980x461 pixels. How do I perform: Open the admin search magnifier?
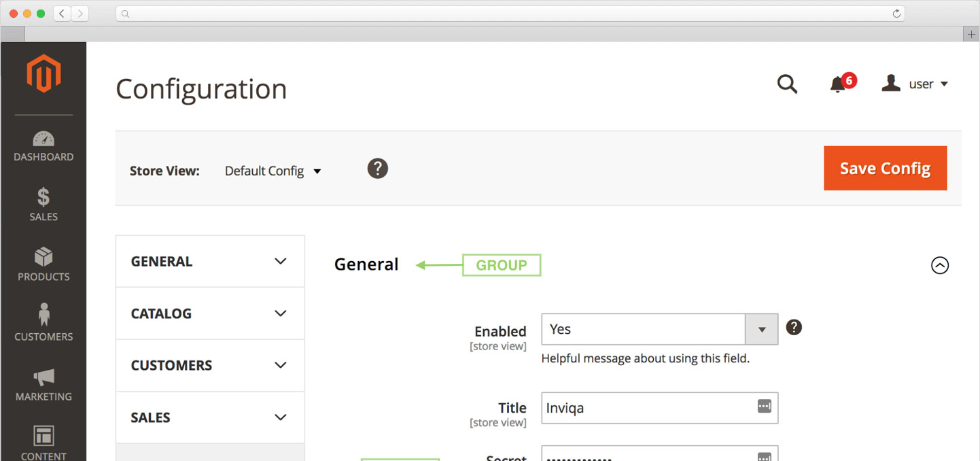click(787, 84)
